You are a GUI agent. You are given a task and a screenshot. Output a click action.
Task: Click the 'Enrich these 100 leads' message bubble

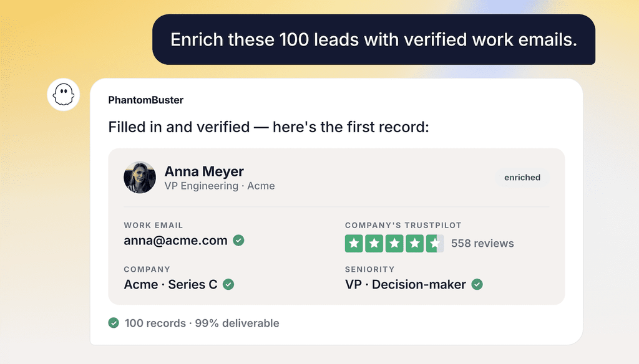click(x=374, y=39)
